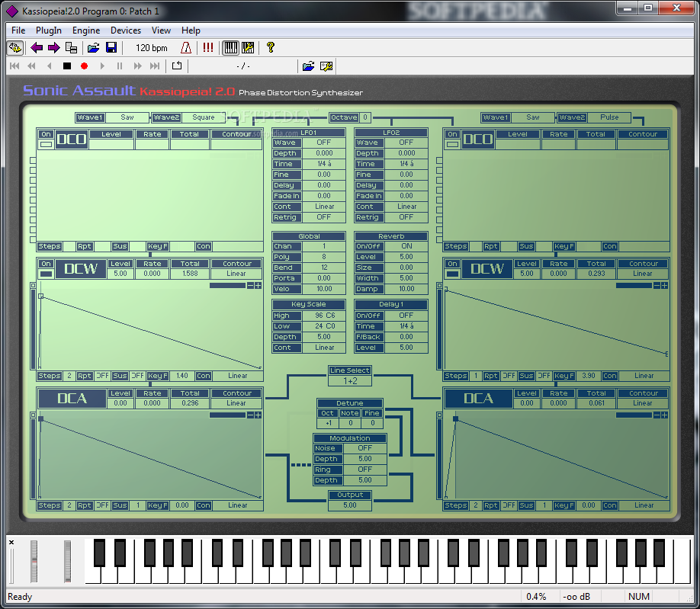Viewport: 700px width, 609px height.
Task: Click the first toolbar icon with yellow plug
Action: pos(15,48)
